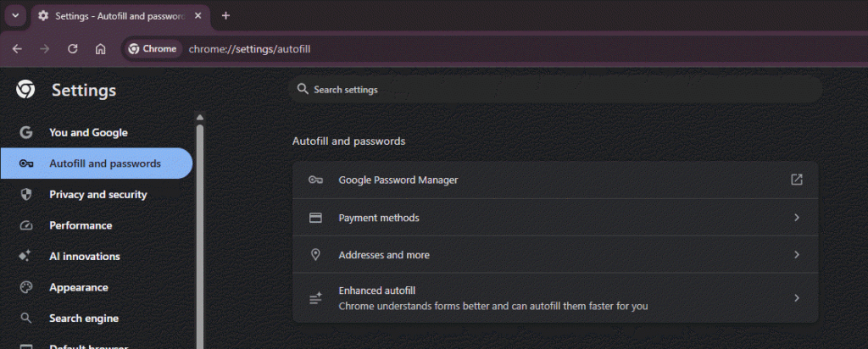
Task: Click the forward navigation arrow
Action: 45,48
